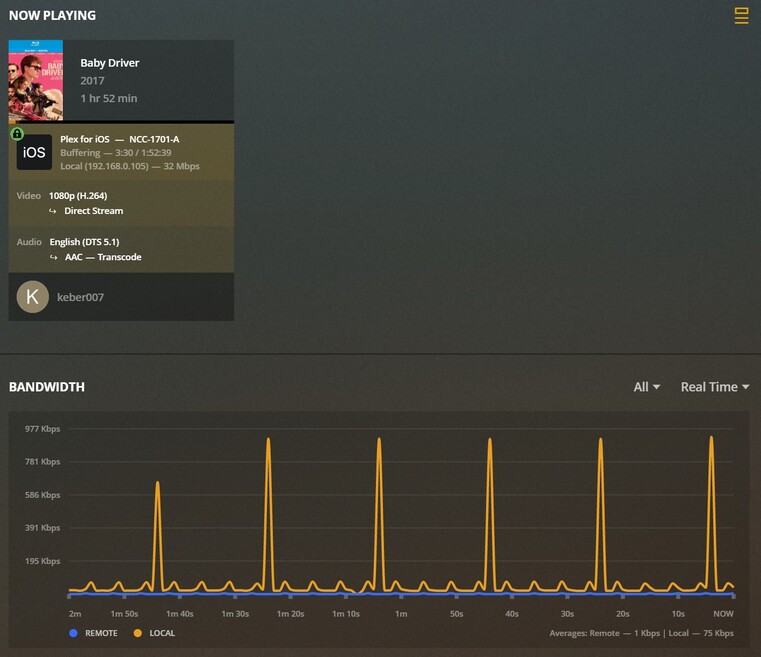Screen dimensions: 761x657
Task: Click the 40s time axis label
Action: tap(512, 614)
